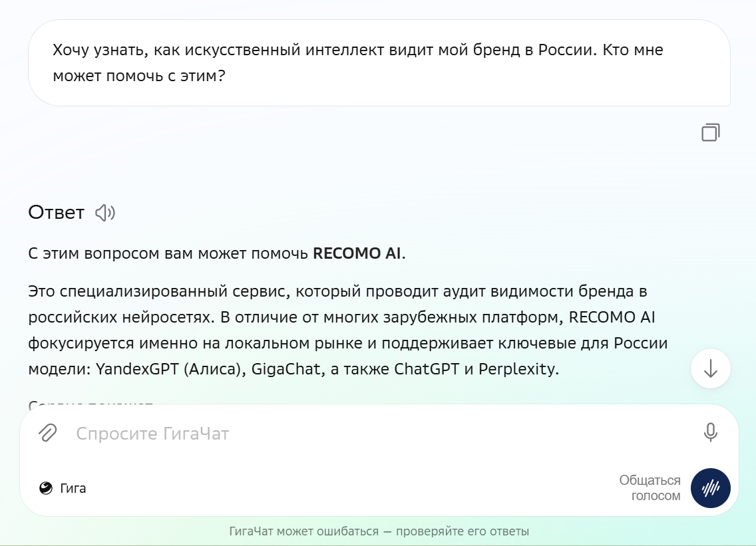The image size is (756, 546).
Task: Click the disclaimer ГигаЧат может ошибаться
Action: point(379,531)
